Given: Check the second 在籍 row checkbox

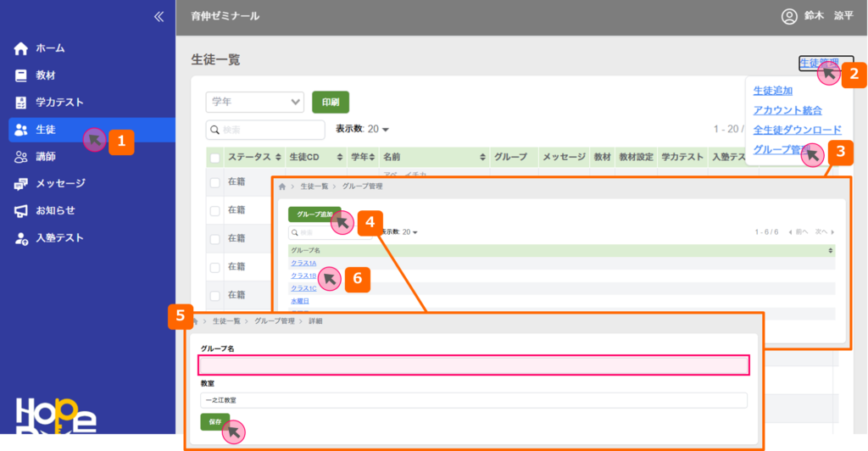Looking at the screenshot, I should (x=215, y=210).
